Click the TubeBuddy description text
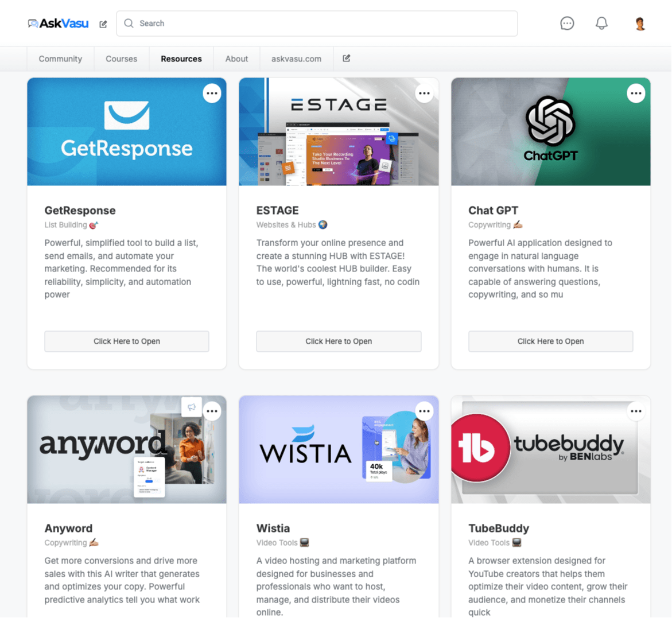This screenshot has width=672, height=618. point(547,586)
